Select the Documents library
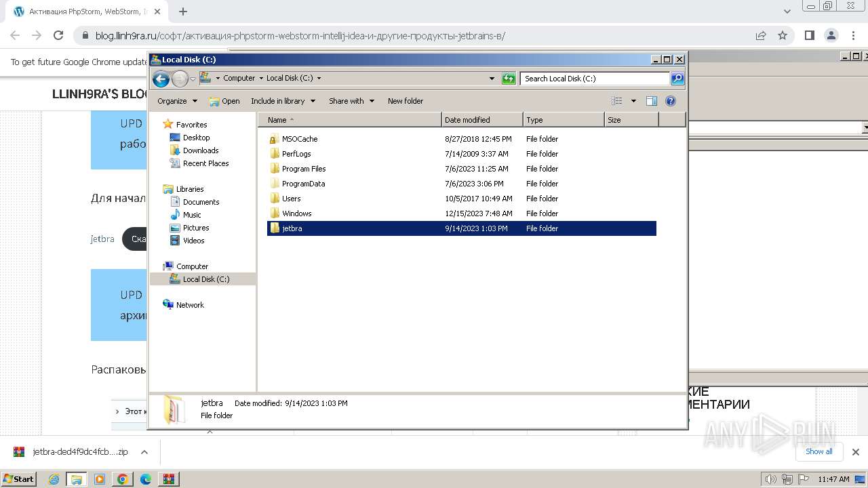 click(201, 202)
